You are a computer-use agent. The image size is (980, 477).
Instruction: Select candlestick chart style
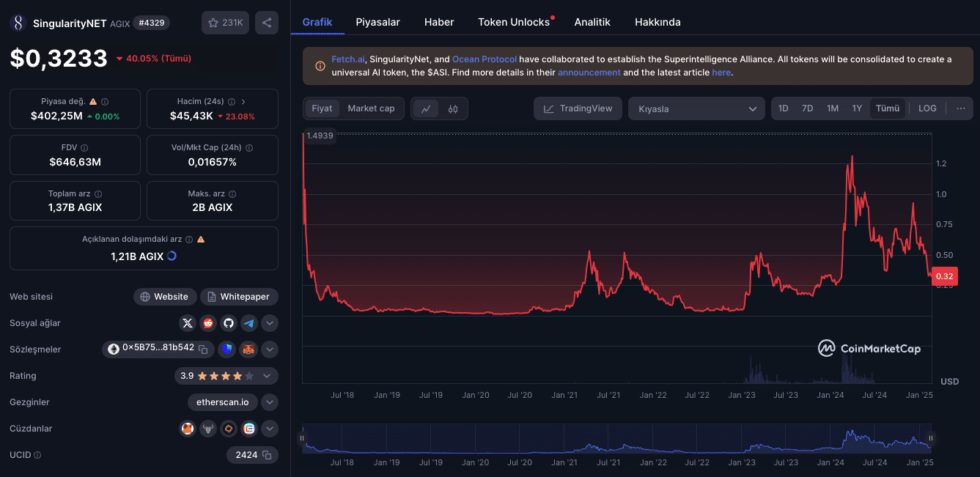(x=453, y=108)
